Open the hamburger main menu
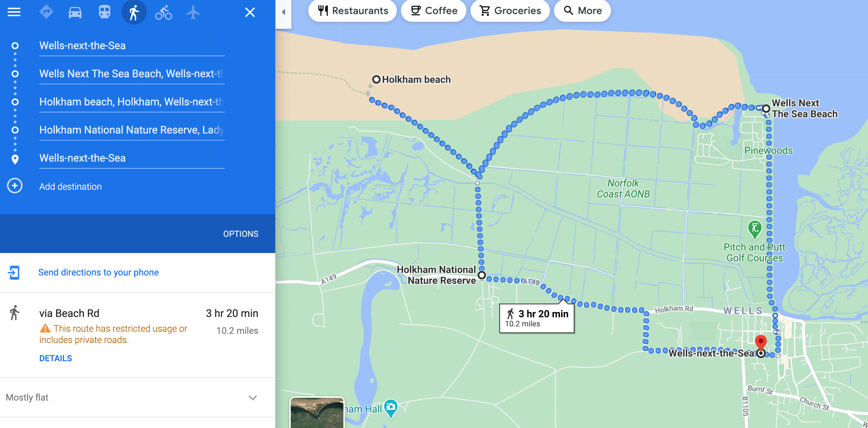 tap(14, 12)
